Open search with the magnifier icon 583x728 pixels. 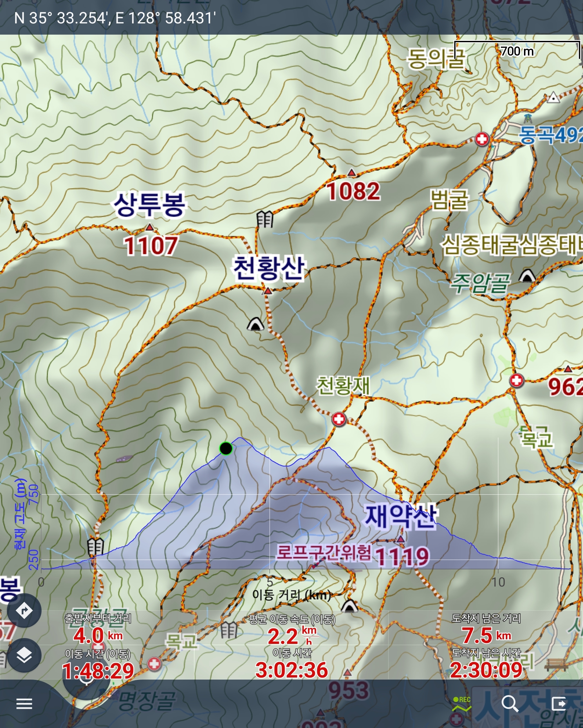pyautogui.click(x=510, y=704)
